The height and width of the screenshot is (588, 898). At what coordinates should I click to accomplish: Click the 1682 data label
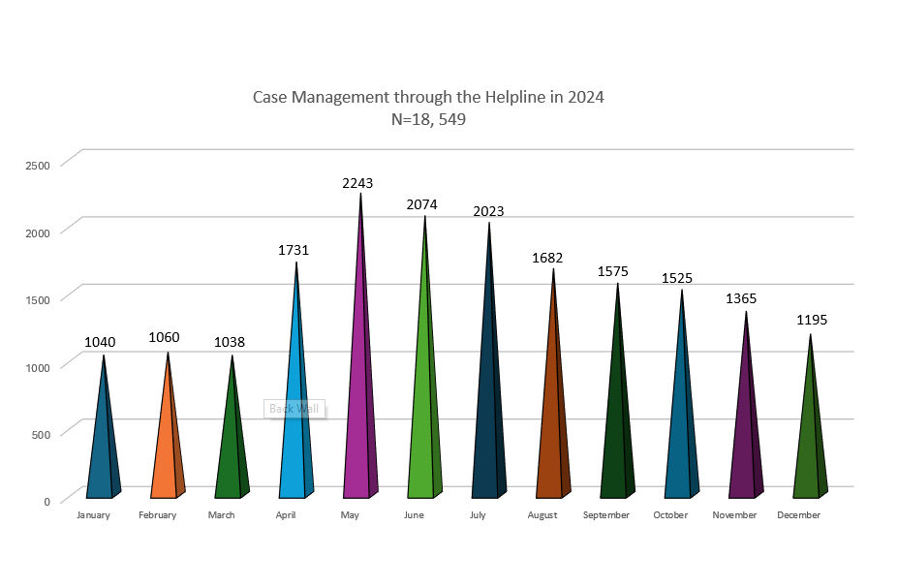pyautogui.click(x=547, y=259)
